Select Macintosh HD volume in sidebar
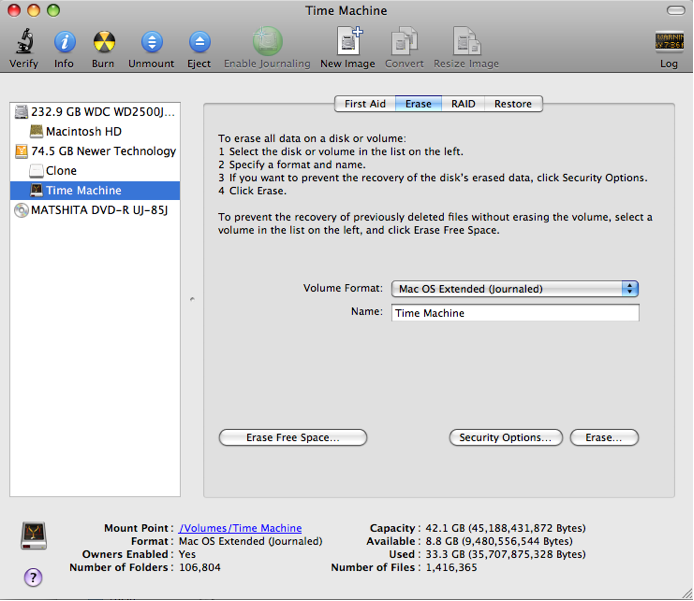The image size is (694, 601). click(x=83, y=131)
